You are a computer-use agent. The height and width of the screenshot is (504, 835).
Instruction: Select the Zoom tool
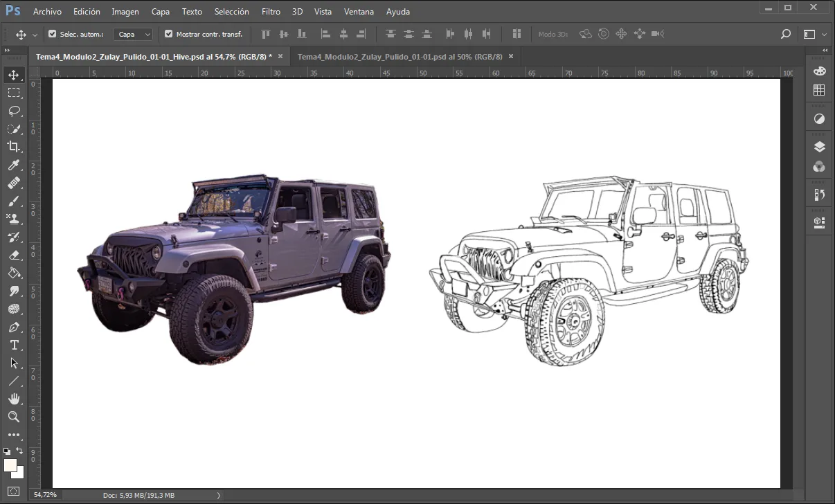14,417
